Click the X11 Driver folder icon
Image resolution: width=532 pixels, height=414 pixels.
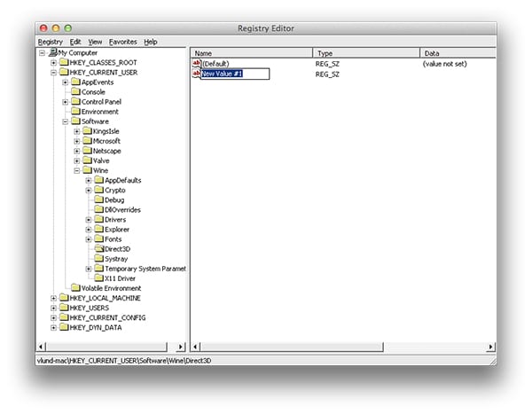click(x=99, y=278)
